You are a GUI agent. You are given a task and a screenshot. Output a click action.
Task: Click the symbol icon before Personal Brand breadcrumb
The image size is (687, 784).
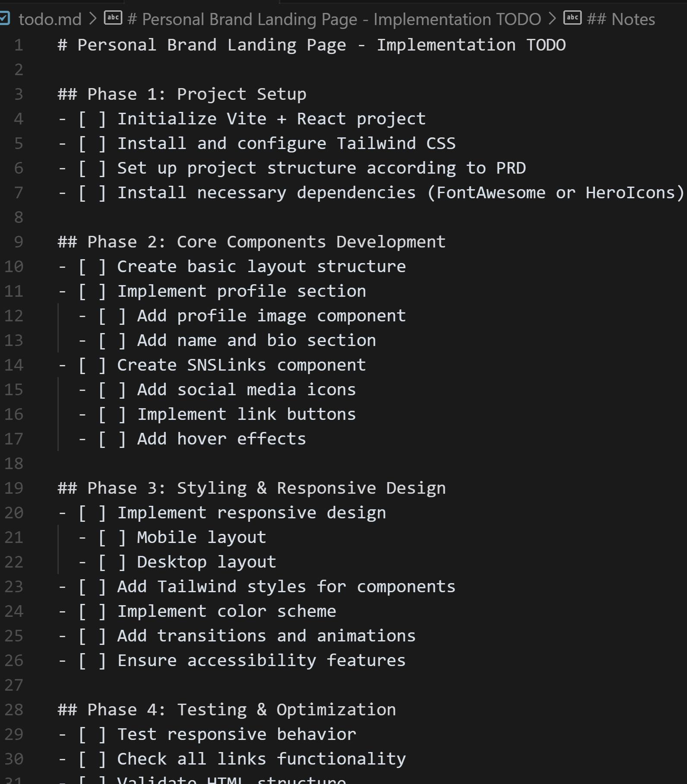click(113, 18)
